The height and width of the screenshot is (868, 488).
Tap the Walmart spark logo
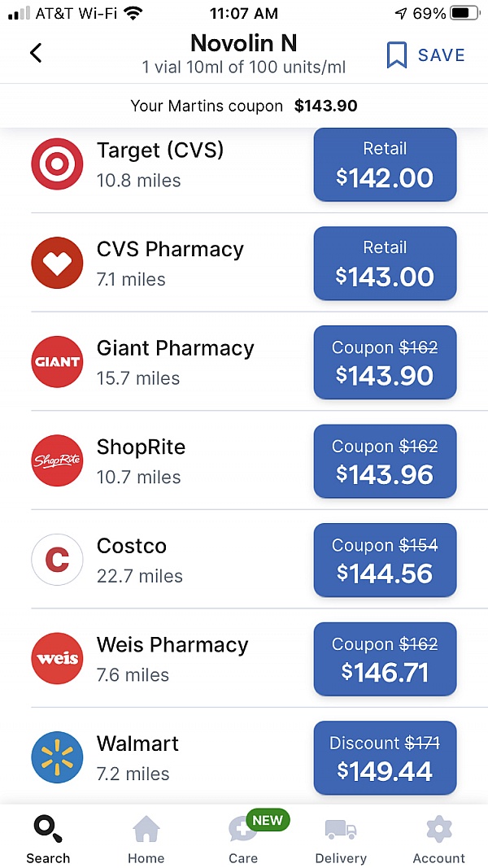[57, 757]
